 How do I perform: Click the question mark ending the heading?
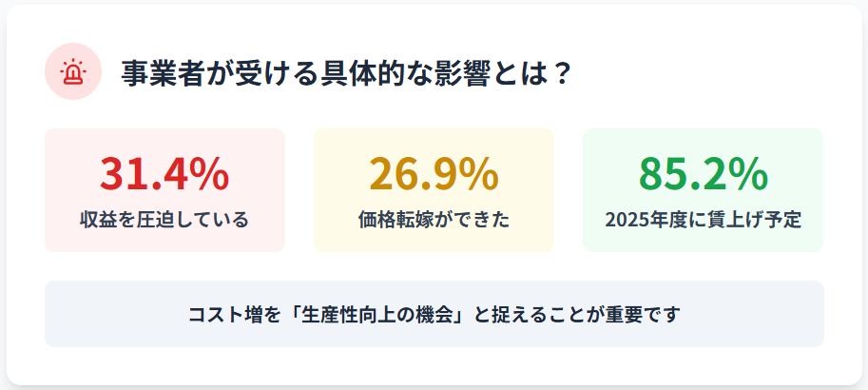(561, 73)
